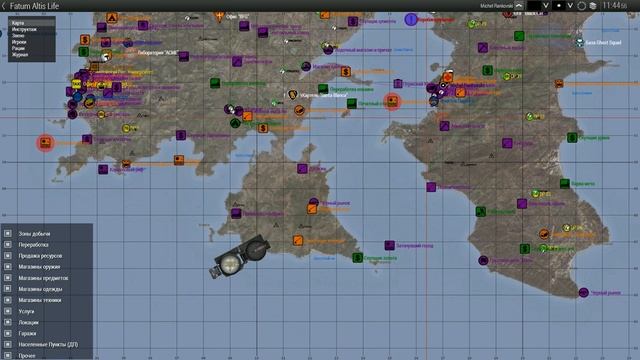Open the Карта tab in the map menu
The height and width of the screenshot is (360, 640).
(32, 23)
